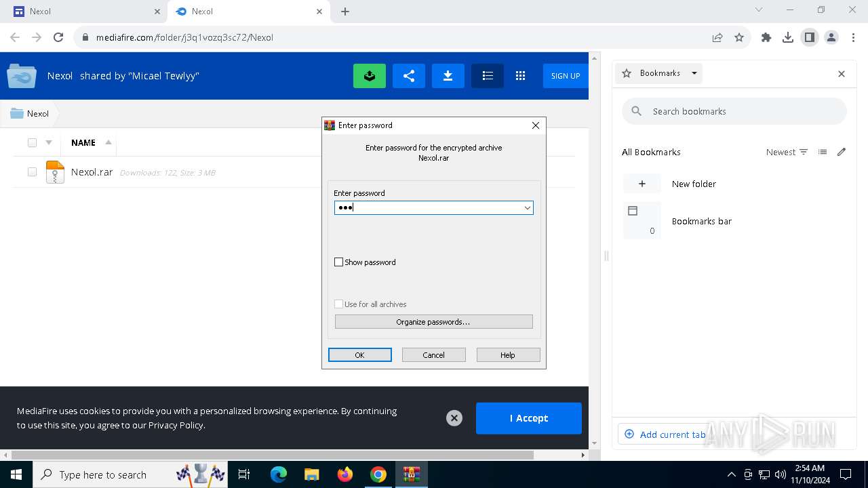Click the Search bookmarks field
Screen dimensions: 868x488
pyautogui.click(x=734, y=111)
